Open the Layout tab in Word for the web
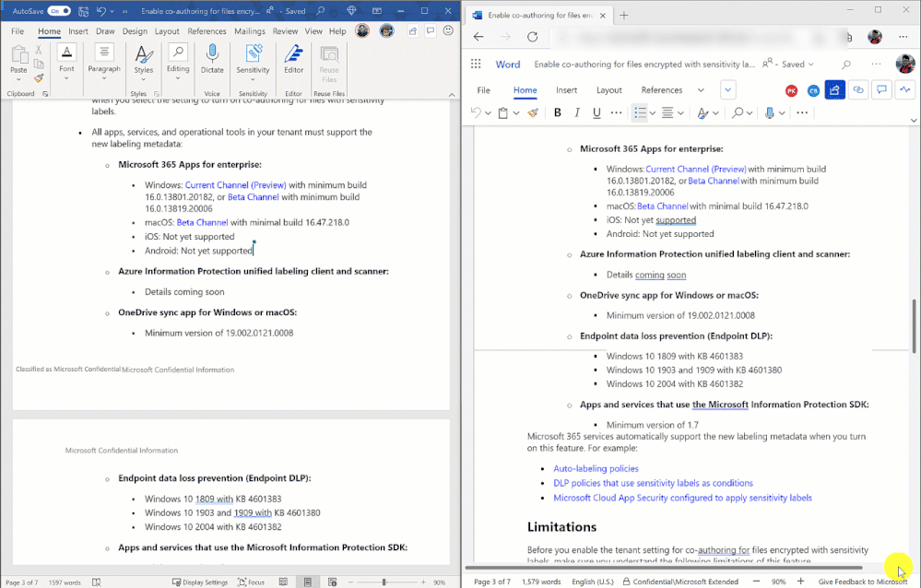 point(609,90)
